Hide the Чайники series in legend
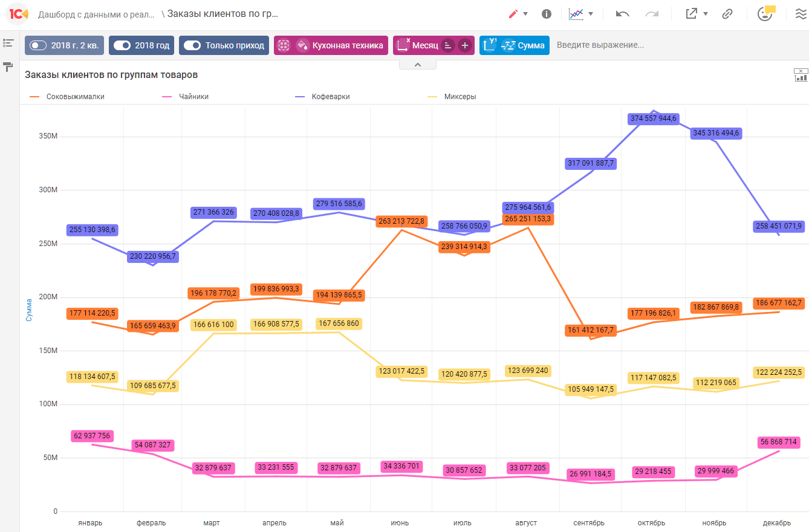This screenshot has height=532, width=809. tap(185, 97)
